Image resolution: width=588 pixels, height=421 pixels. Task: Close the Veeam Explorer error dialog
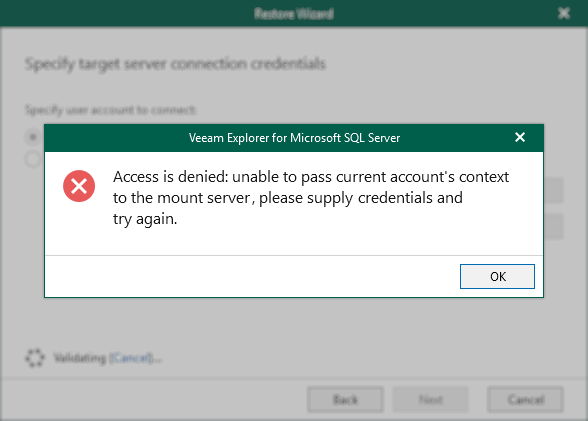click(520, 137)
